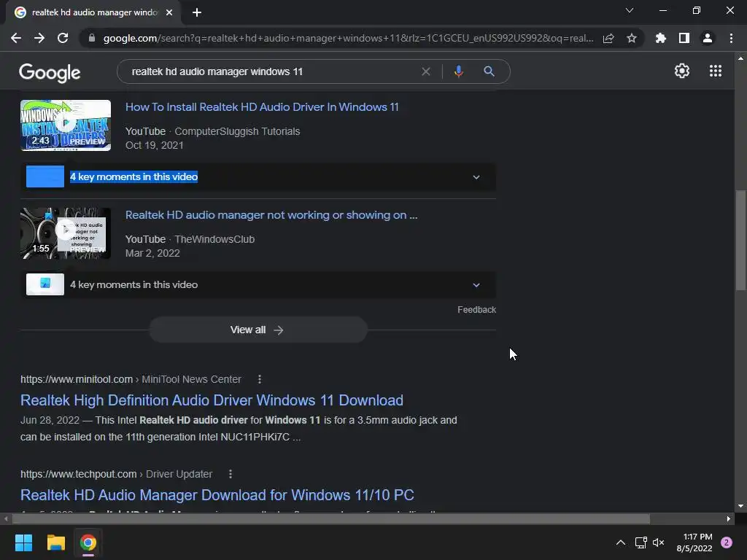The image size is (747, 560).
Task: Open the site lock information icon
Action: pos(91,38)
